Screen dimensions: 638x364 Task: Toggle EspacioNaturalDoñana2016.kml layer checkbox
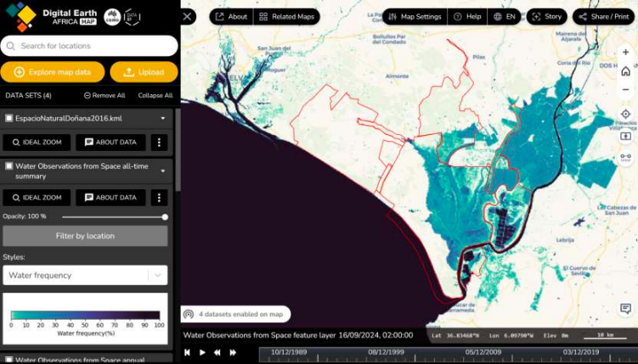point(9,118)
